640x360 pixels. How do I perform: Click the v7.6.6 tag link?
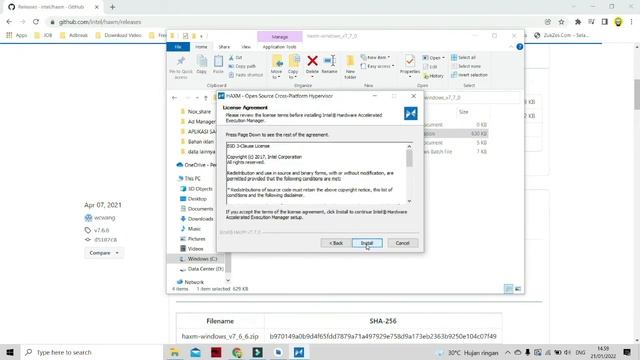101,230
